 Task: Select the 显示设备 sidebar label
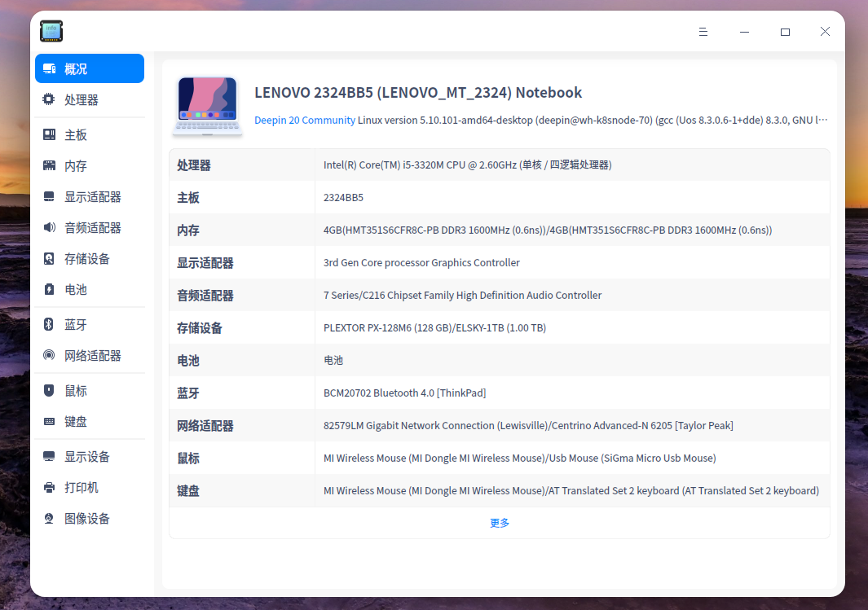87,456
